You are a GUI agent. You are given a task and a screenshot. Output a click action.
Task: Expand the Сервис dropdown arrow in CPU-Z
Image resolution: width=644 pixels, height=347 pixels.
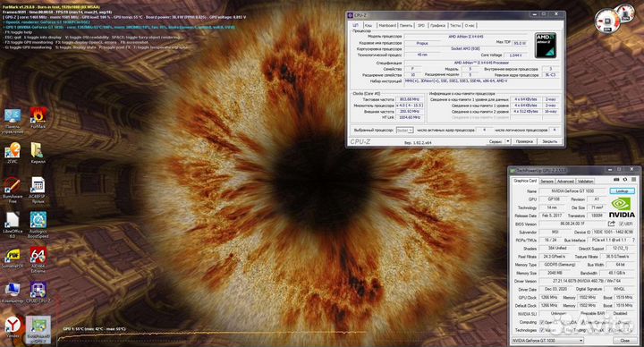pos(508,141)
